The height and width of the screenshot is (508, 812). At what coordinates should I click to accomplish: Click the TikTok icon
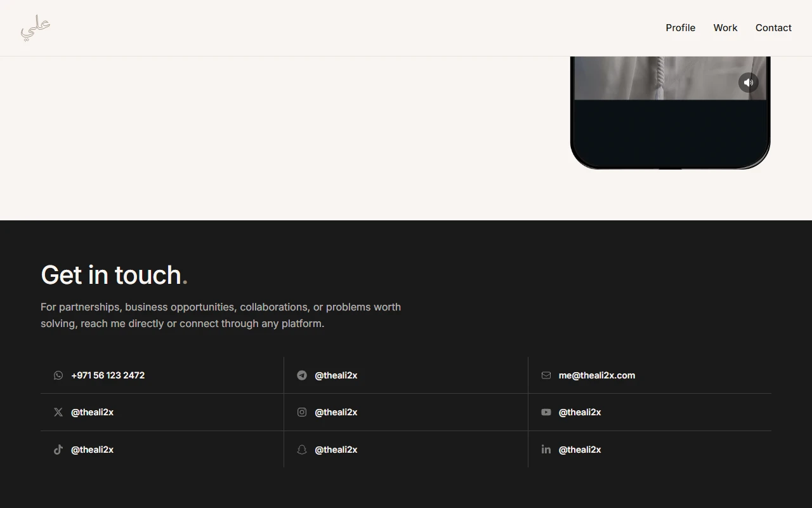click(58, 450)
